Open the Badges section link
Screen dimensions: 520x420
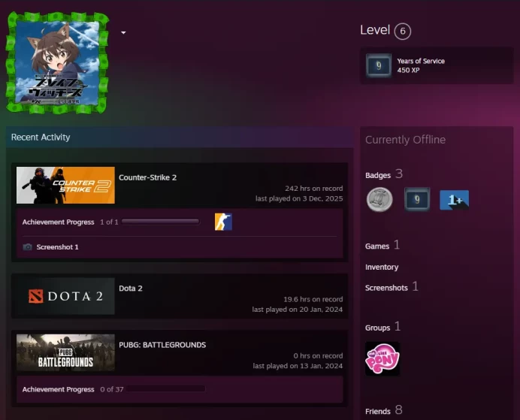click(x=384, y=174)
